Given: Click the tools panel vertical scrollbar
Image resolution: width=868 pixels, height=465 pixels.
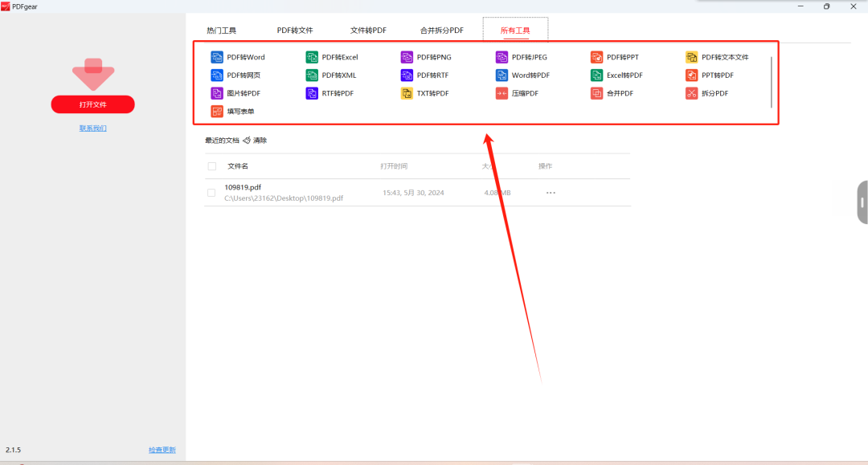Looking at the screenshot, I should (772, 82).
